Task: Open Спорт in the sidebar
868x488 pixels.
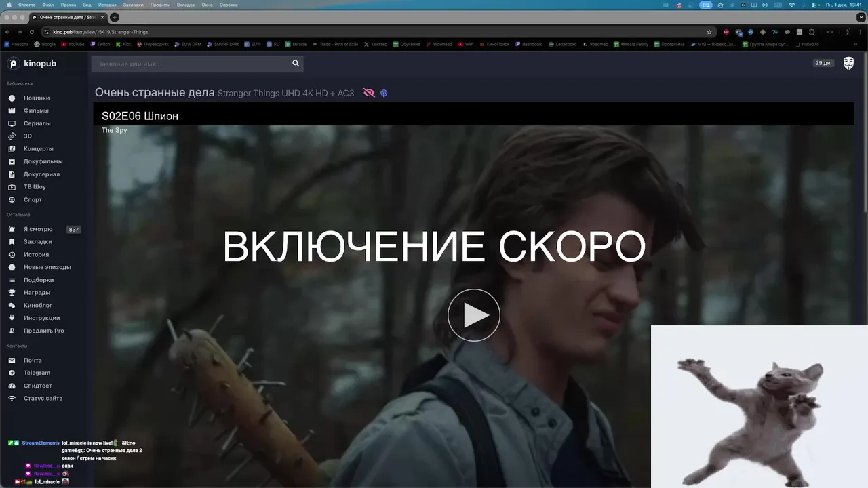Action: pos(33,199)
